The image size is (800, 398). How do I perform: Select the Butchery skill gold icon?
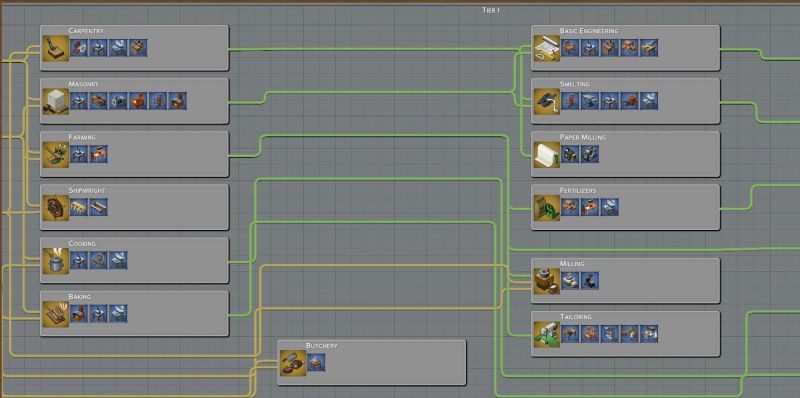coord(293,363)
